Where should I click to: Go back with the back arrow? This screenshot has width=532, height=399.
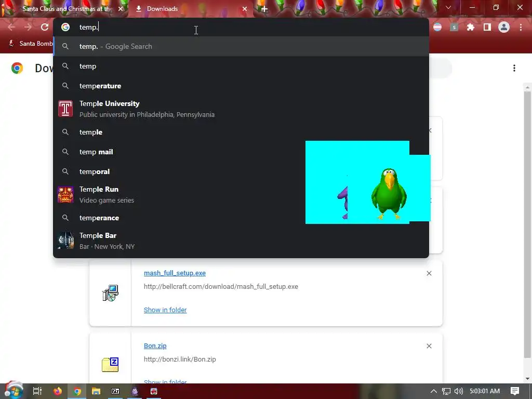click(11, 27)
